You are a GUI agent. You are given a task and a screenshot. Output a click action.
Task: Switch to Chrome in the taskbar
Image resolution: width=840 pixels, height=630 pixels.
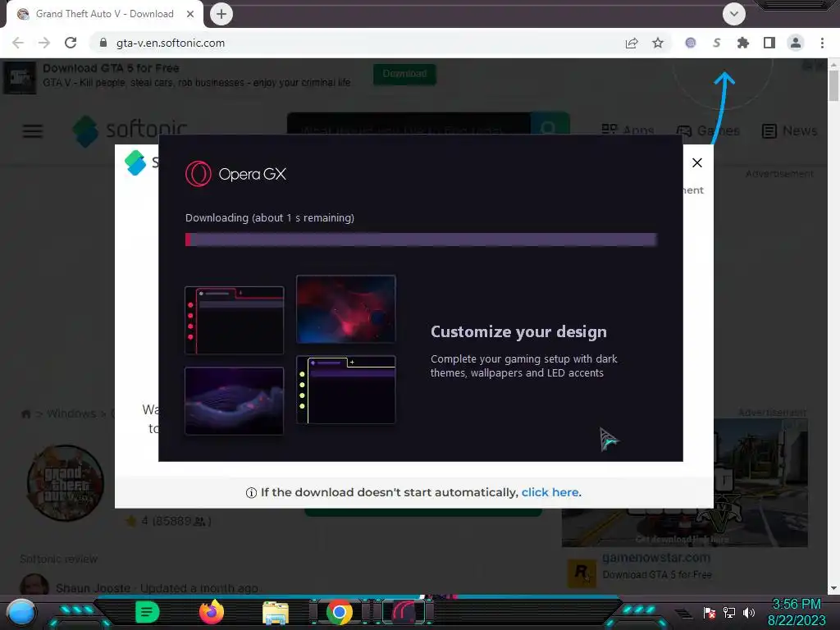(339, 612)
